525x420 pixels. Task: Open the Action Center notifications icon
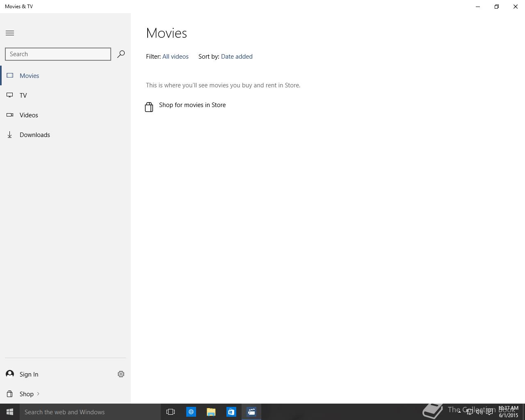coord(489,412)
